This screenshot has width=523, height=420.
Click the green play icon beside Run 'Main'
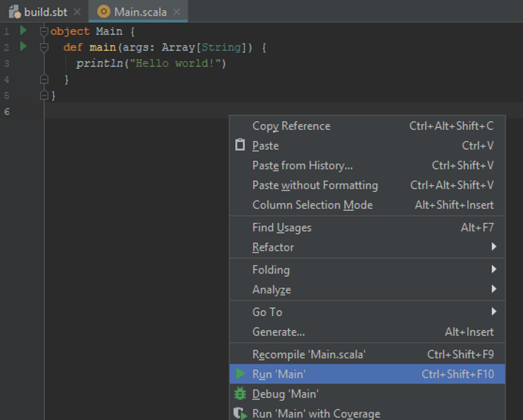pyautogui.click(x=240, y=374)
